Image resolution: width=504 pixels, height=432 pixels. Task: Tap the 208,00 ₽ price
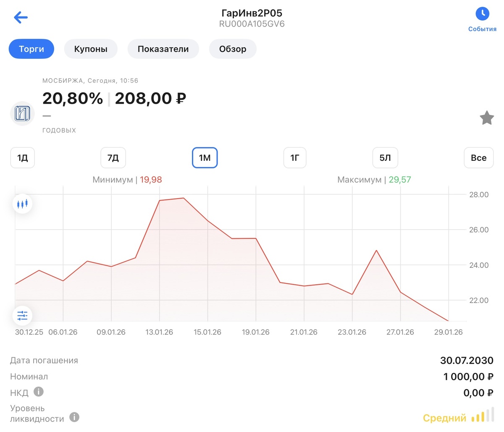tap(150, 98)
